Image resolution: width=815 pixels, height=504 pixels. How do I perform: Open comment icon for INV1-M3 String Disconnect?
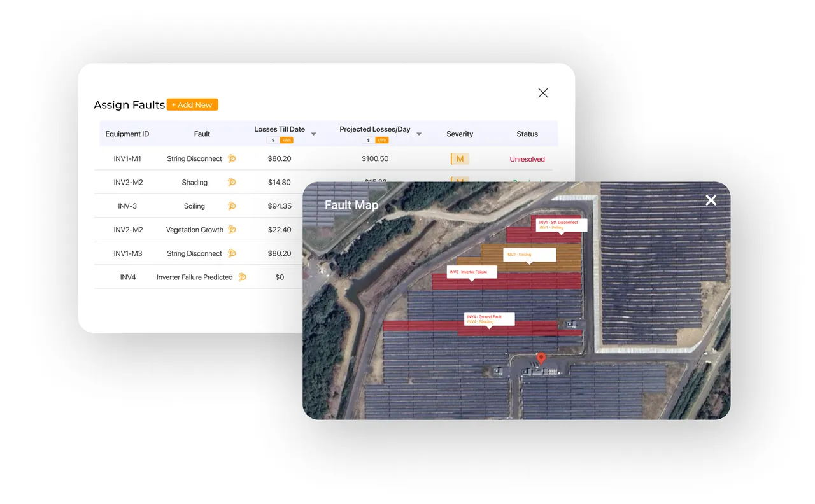coord(232,253)
